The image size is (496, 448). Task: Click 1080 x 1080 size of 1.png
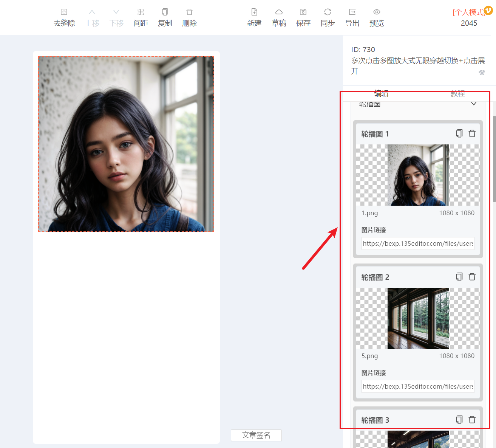[x=457, y=213]
